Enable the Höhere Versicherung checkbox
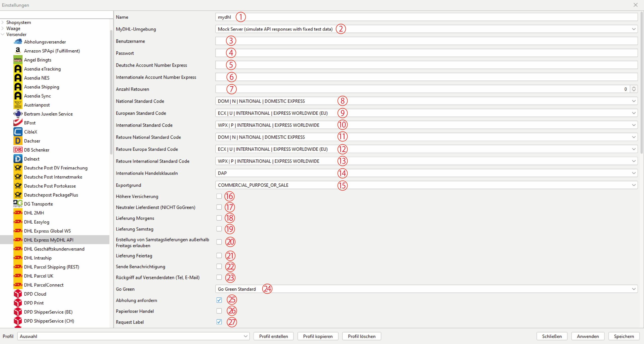 (219, 196)
